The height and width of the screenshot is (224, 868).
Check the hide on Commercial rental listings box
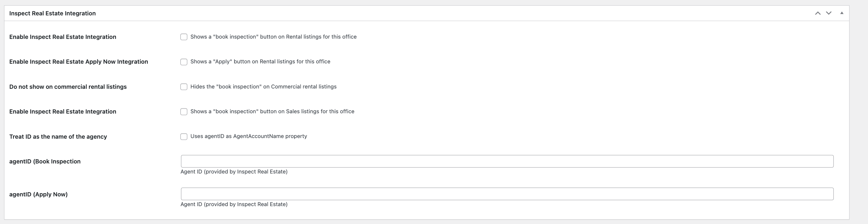184,87
